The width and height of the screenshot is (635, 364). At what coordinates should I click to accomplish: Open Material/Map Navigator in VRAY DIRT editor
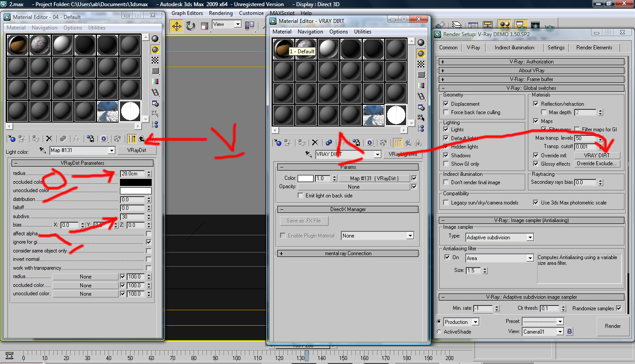[421, 128]
